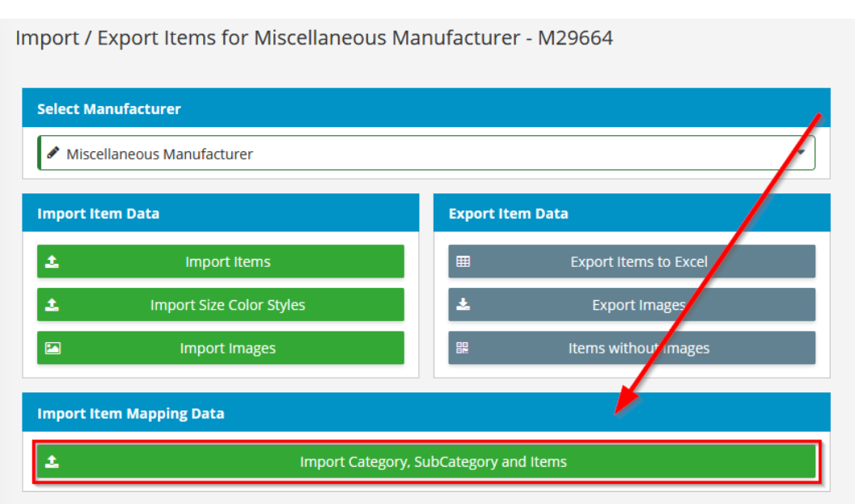Click the page title mentioning M29664
The width and height of the screenshot is (855, 504).
tap(314, 38)
